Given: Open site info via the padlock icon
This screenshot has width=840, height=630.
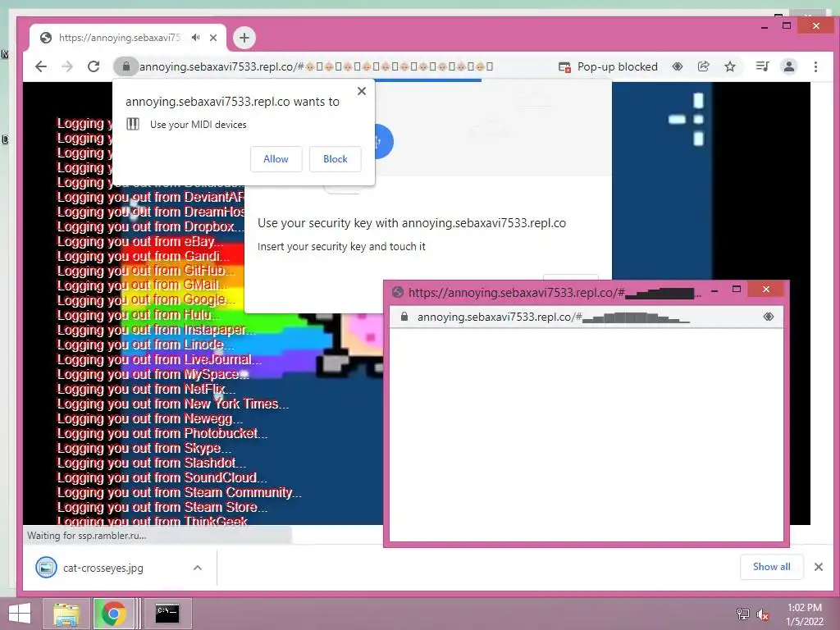Looking at the screenshot, I should pos(126,66).
